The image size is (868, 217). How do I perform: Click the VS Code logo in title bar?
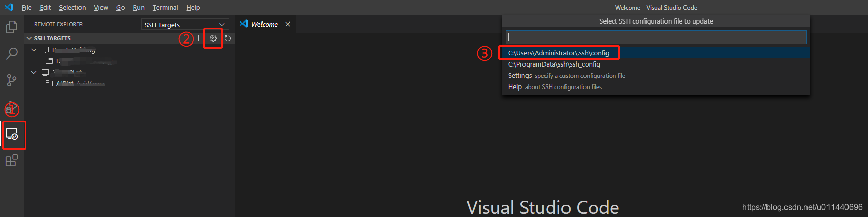[x=9, y=7]
